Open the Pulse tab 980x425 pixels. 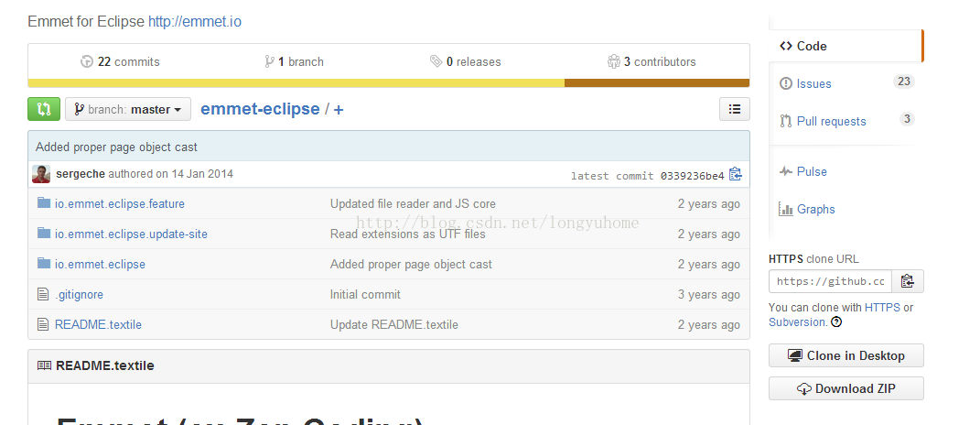pos(812,171)
